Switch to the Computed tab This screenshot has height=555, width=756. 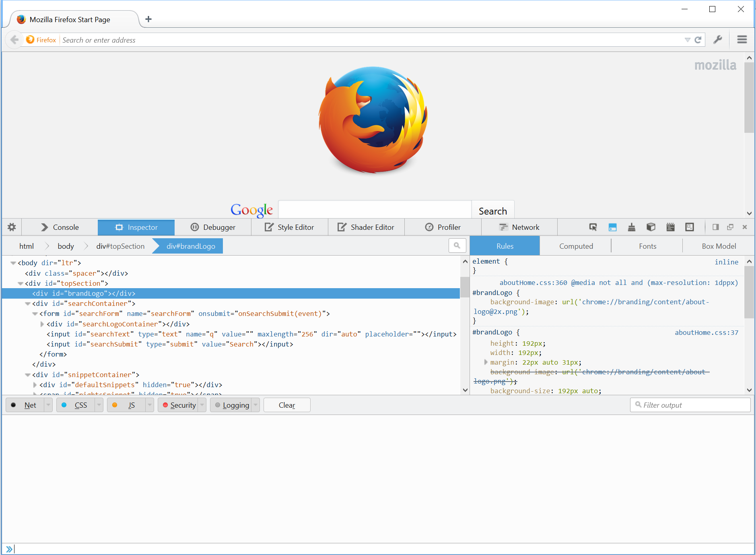[576, 246]
